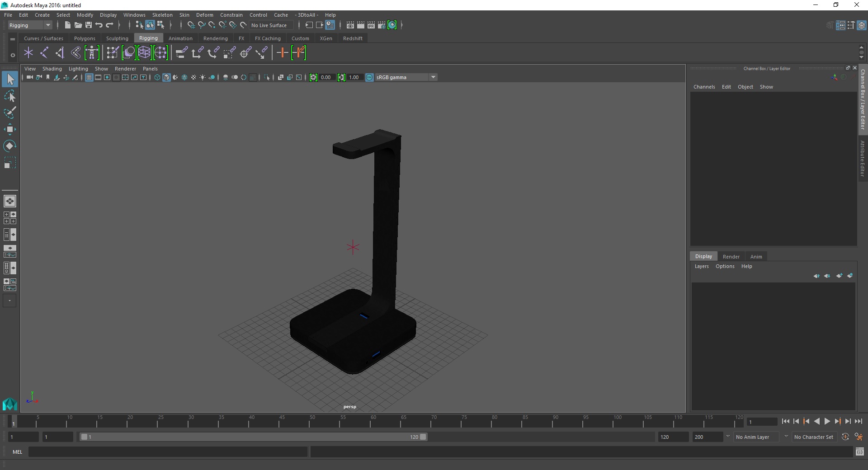The image size is (868, 470).
Task: Open the Deform menu
Action: pyautogui.click(x=204, y=15)
